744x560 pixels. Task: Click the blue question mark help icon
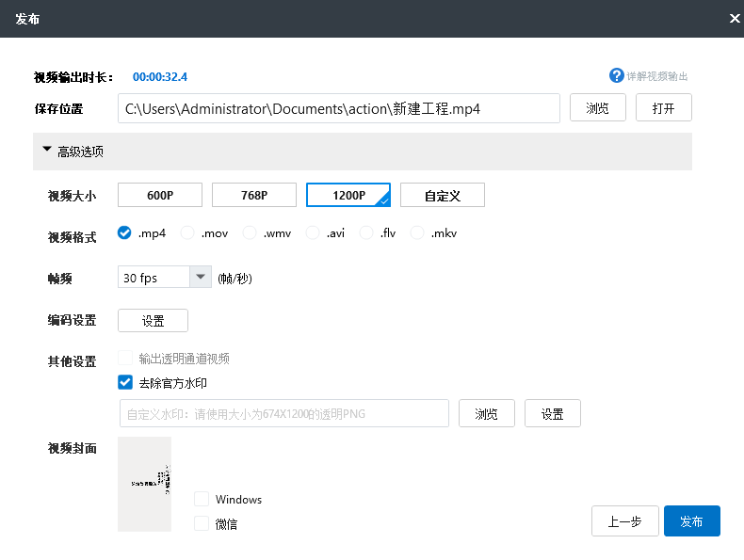(x=616, y=75)
